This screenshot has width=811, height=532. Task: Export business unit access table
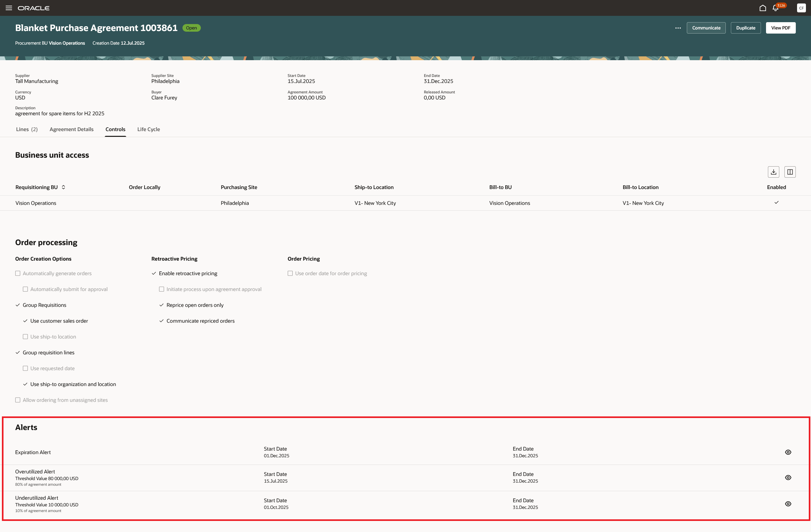pos(773,172)
